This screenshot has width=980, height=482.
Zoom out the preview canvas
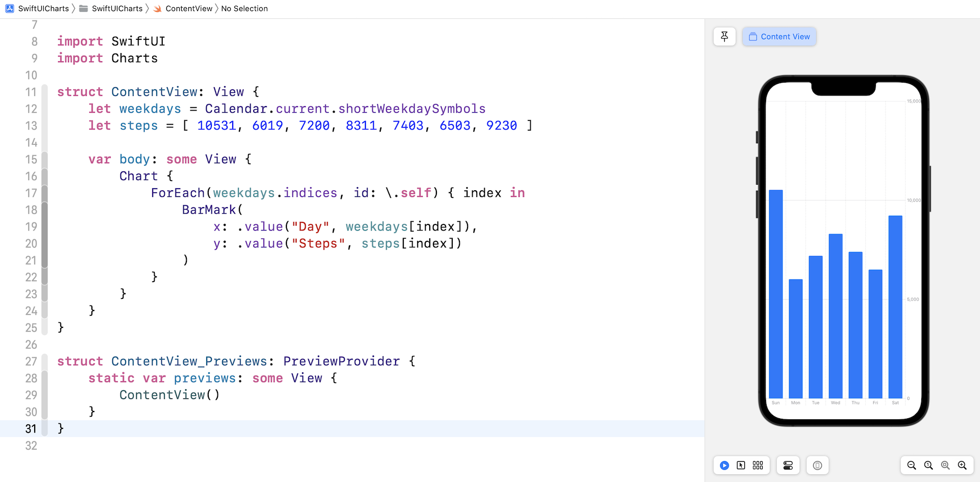click(x=911, y=465)
